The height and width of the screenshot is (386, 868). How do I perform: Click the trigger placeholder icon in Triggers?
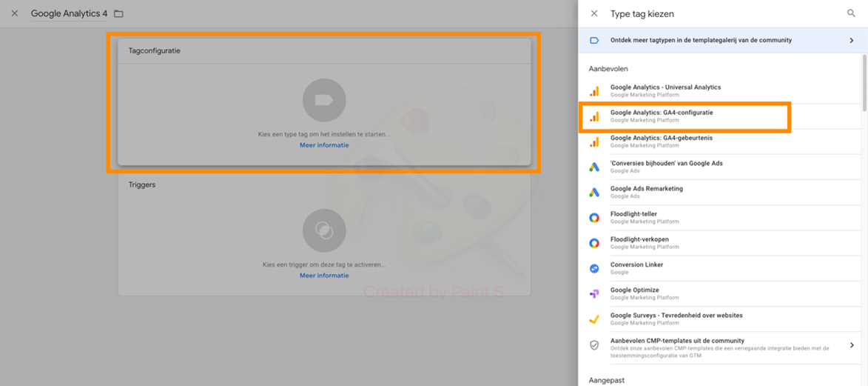[x=324, y=230]
